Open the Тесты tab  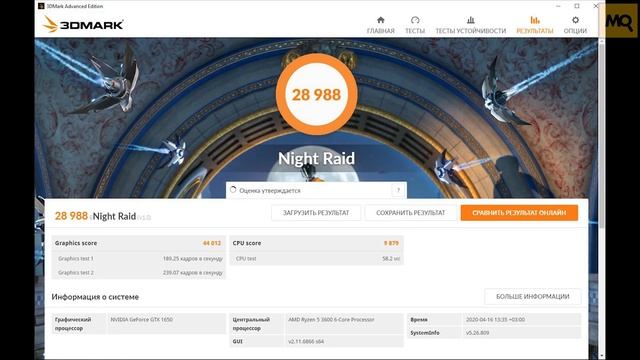[x=415, y=25]
